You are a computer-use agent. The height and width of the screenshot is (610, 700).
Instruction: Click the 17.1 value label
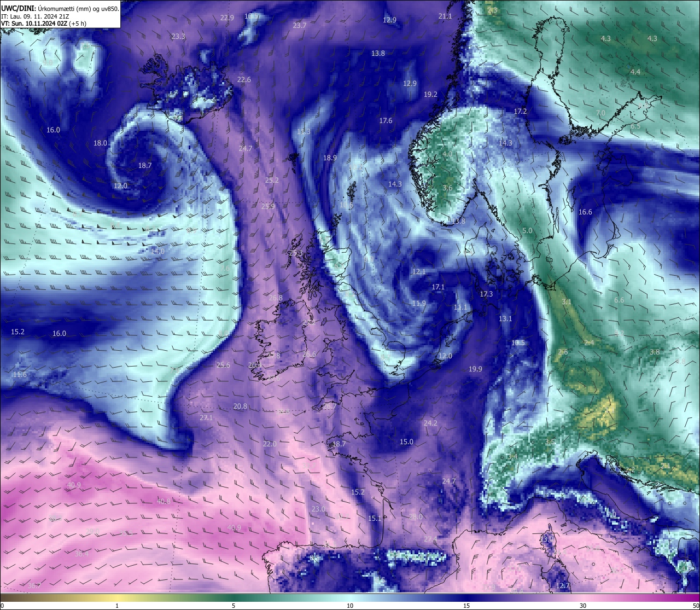(438, 287)
